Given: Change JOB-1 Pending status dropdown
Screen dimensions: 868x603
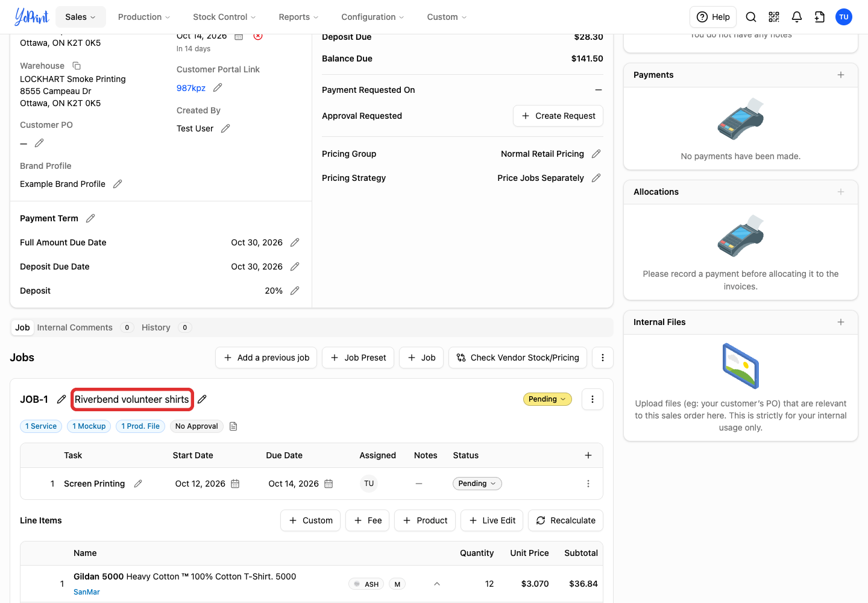Looking at the screenshot, I should click(547, 399).
